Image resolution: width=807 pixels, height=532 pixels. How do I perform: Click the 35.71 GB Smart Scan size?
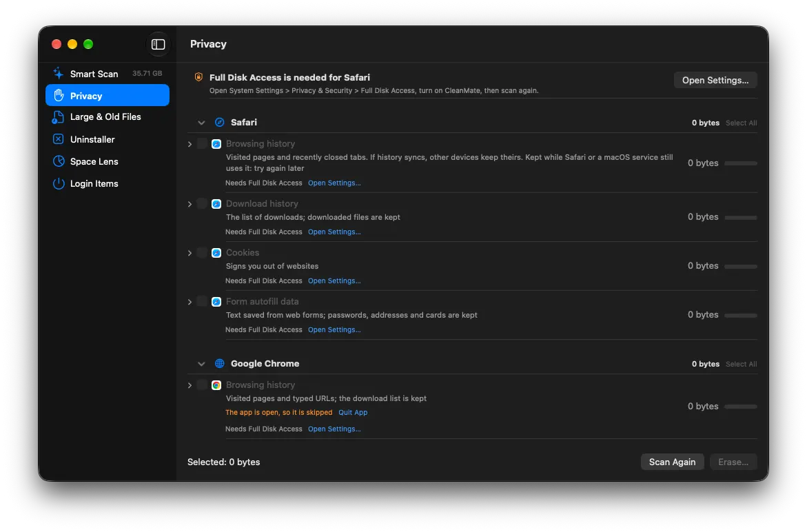tap(147, 74)
